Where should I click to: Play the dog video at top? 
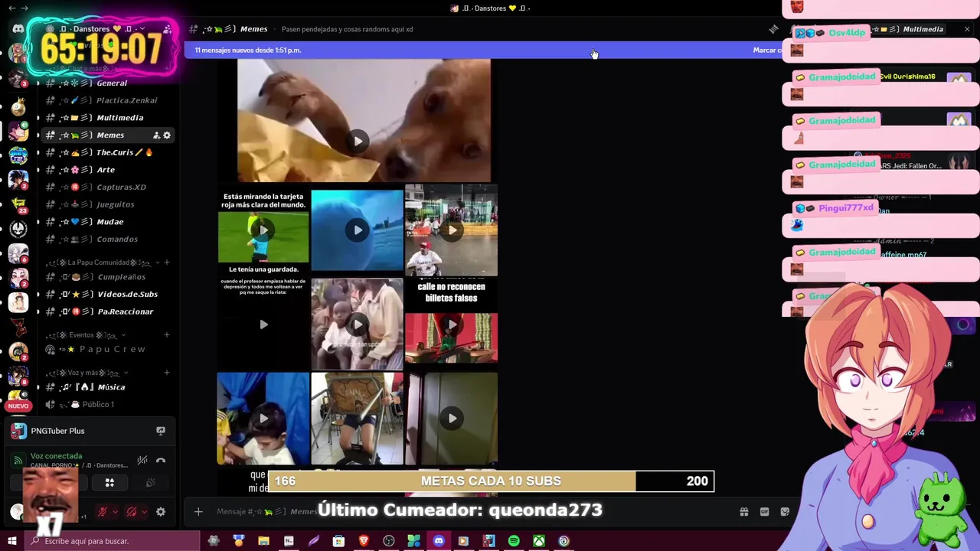click(358, 141)
